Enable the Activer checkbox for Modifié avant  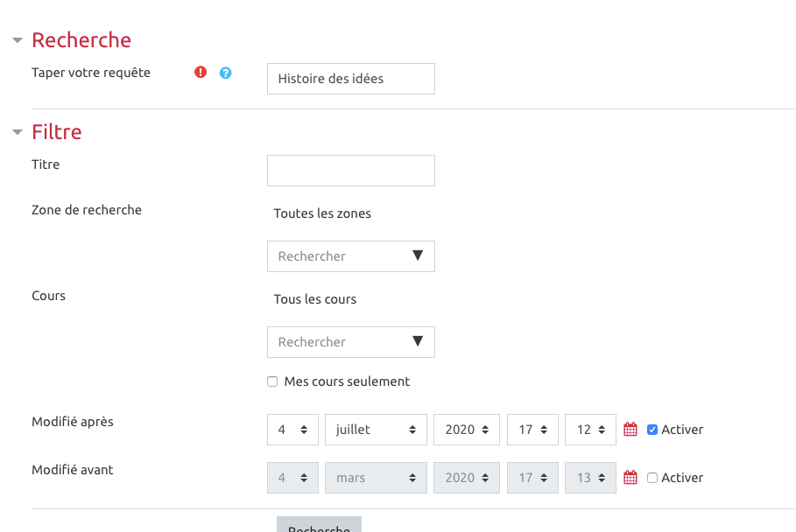[x=652, y=478]
